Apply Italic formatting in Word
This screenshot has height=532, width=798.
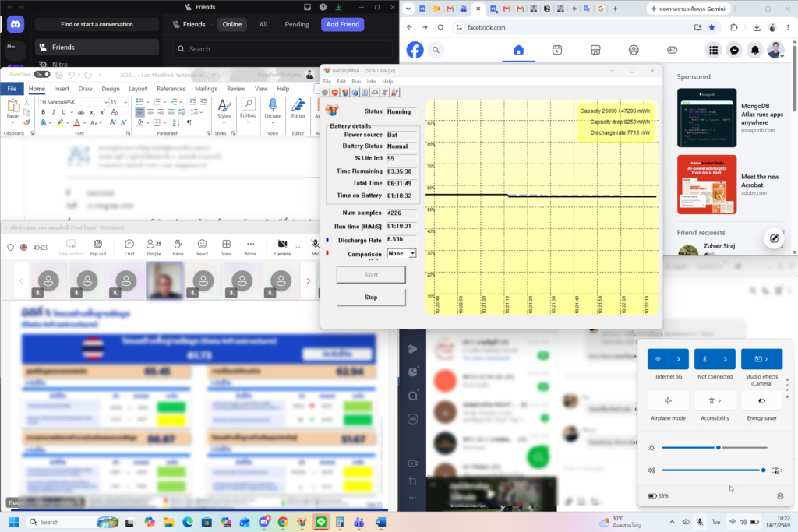(54, 112)
